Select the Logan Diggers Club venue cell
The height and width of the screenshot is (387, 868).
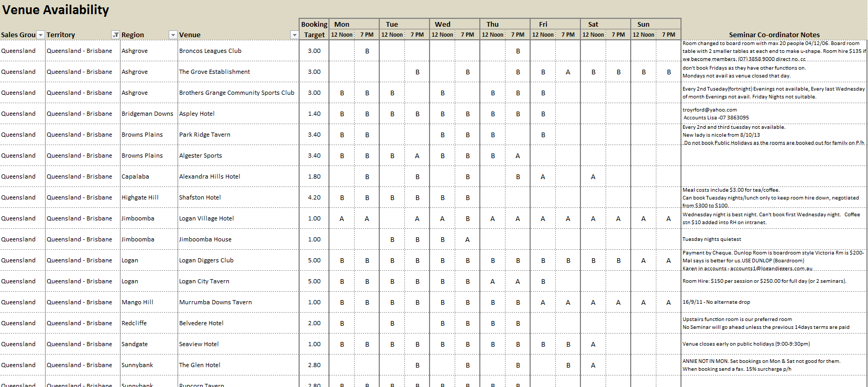238,260
